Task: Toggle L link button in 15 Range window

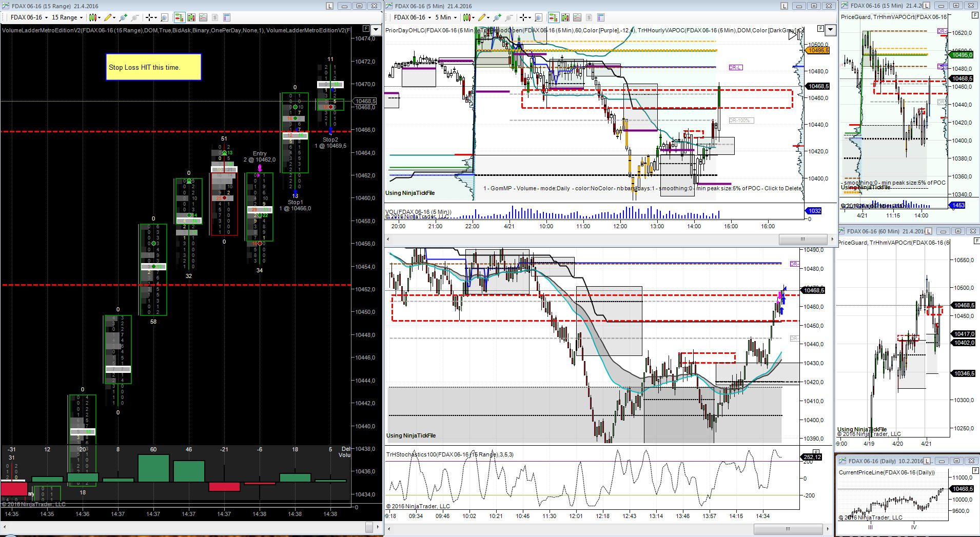Action: (329, 6)
